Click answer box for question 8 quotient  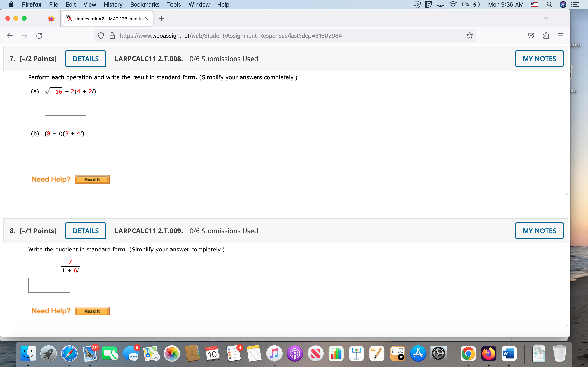click(49, 285)
